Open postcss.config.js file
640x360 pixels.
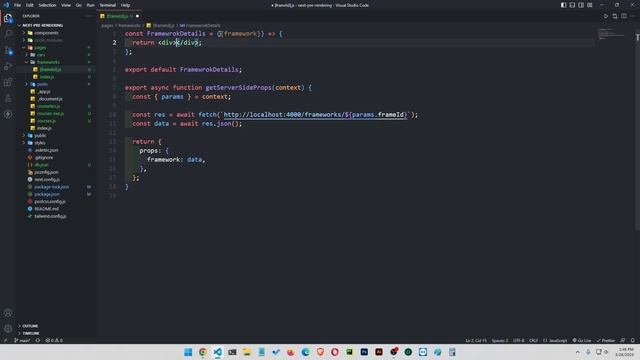pyautogui.click(x=50, y=202)
